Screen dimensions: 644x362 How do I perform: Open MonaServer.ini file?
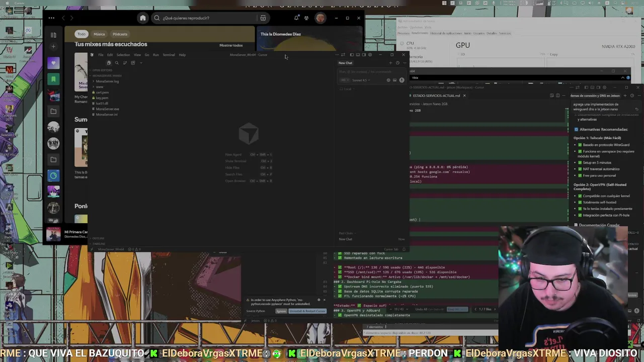point(106,115)
